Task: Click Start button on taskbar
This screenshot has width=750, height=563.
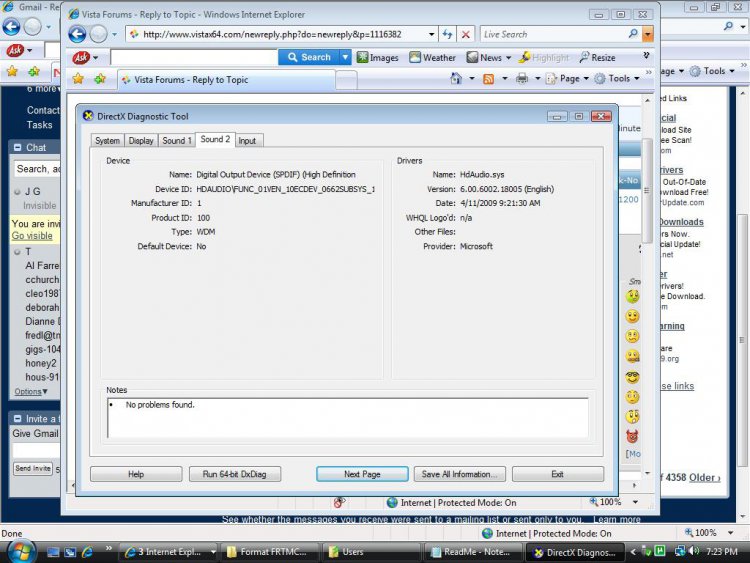Action: [x=20, y=552]
